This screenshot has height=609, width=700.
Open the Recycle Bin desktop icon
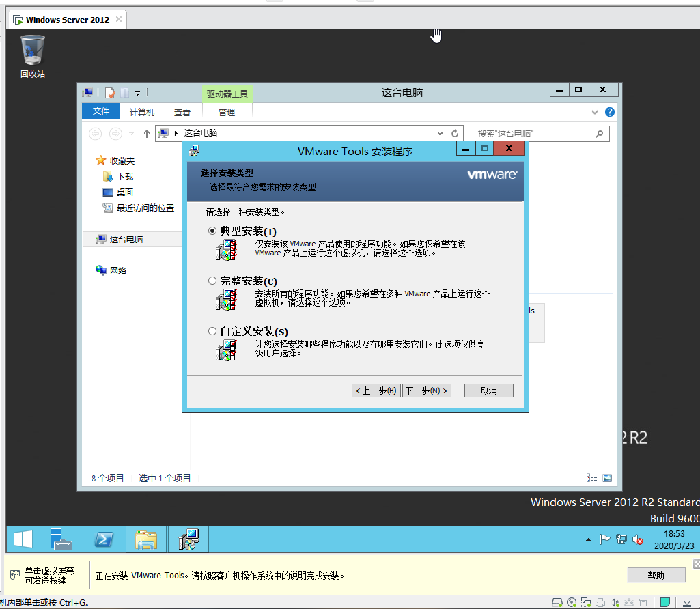(x=32, y=56)
